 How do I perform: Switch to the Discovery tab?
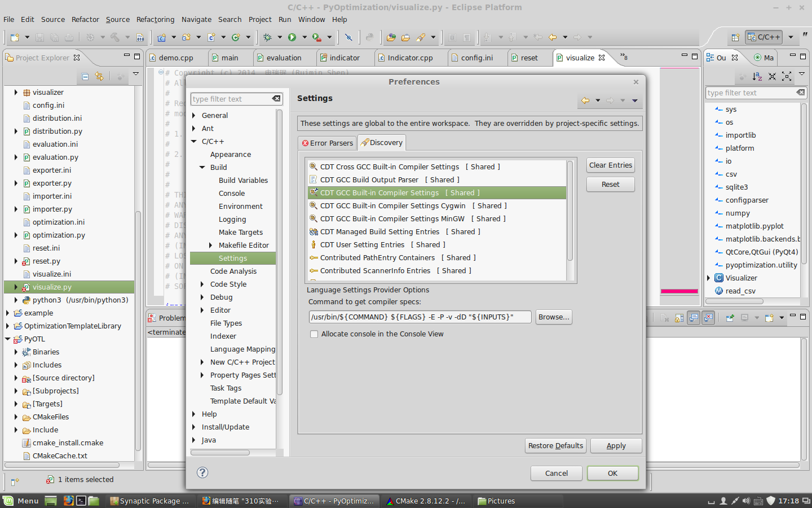[382, 142]
